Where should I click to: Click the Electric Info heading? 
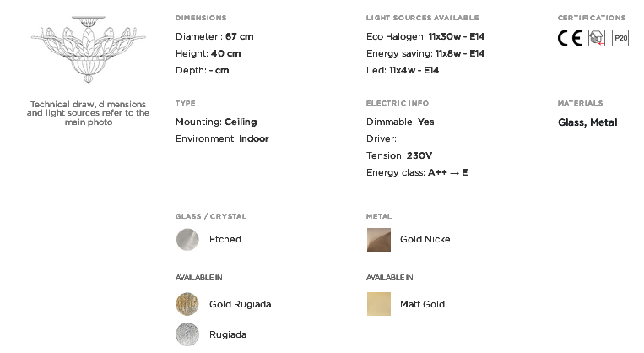[398, 103]
